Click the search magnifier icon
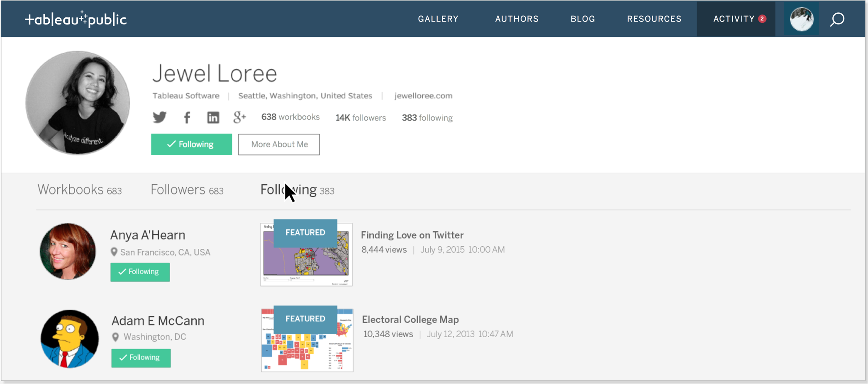 (837, 19)
